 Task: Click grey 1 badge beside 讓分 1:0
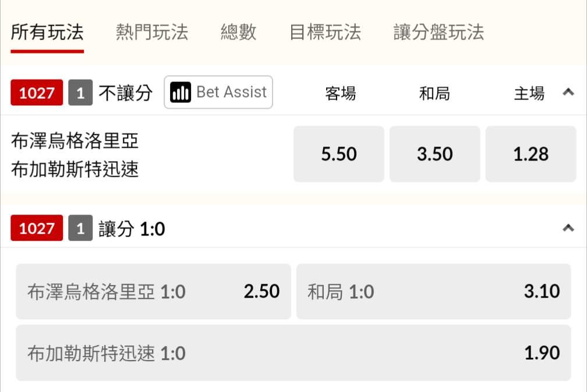coord(80,228)
